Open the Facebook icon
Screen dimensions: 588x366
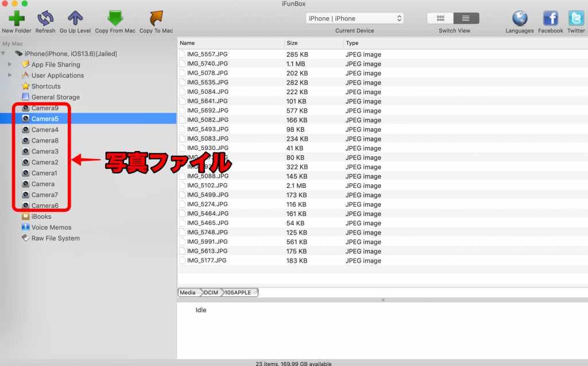(x=550, y=18)
